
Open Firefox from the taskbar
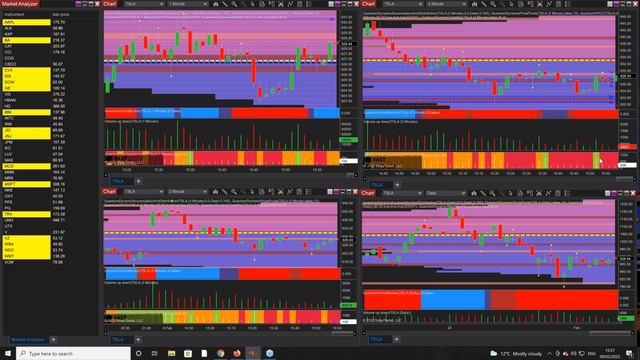click(237, 353)
